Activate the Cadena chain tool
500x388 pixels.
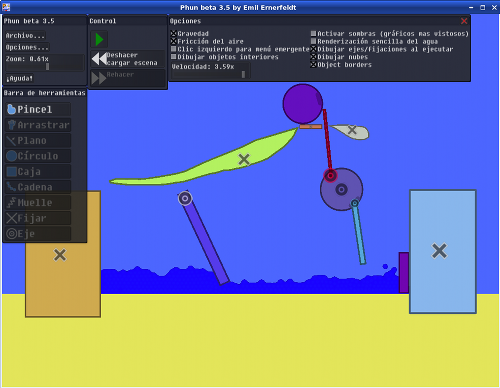[38, 187]
